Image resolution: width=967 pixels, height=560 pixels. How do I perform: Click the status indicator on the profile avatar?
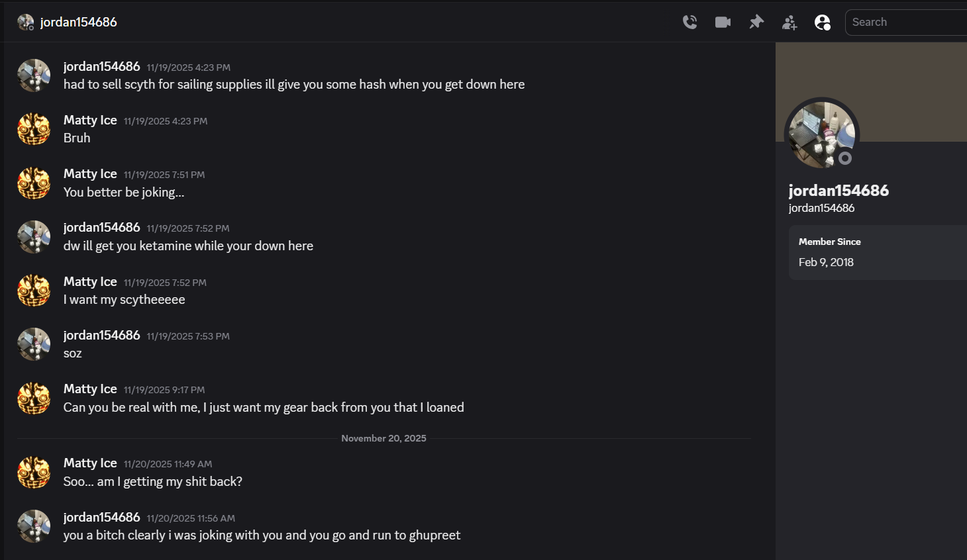(845, 158)
